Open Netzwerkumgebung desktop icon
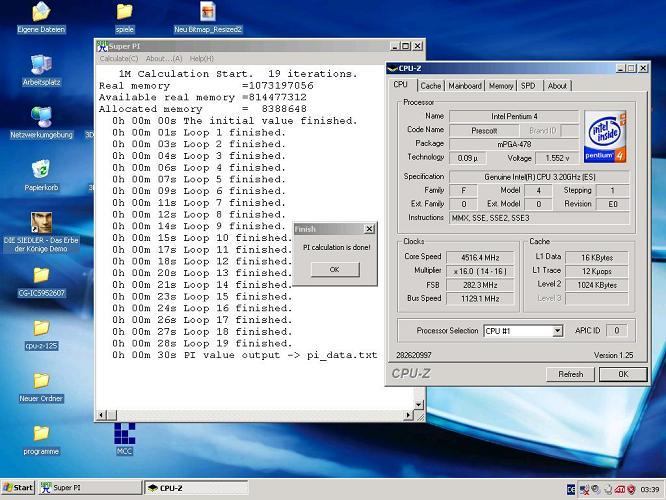Viewport: 666px width, 500px height. [x=41, y=123]
